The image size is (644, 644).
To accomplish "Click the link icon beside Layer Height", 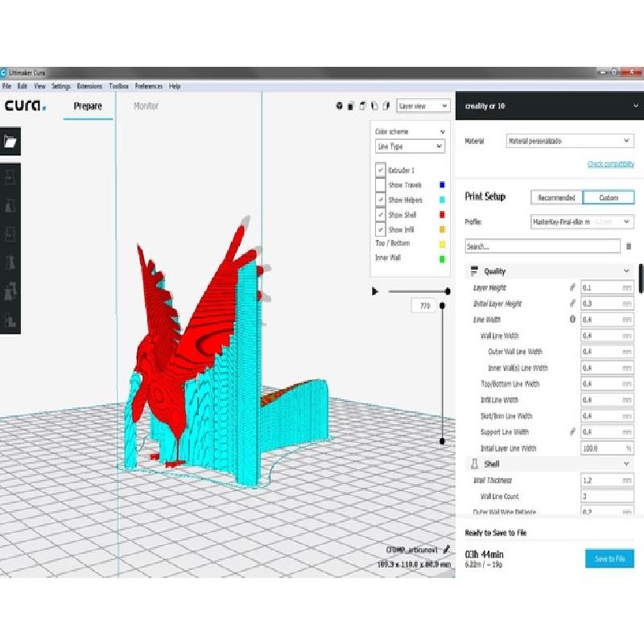I will pos(572,287).
